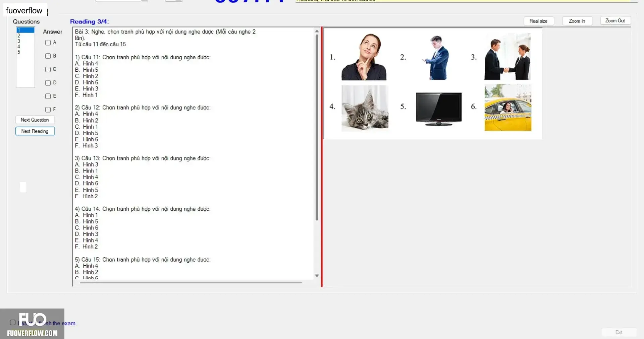Select question 2 in Questions list
Viewport: 644px width, 339px height.
pos(25,36)
